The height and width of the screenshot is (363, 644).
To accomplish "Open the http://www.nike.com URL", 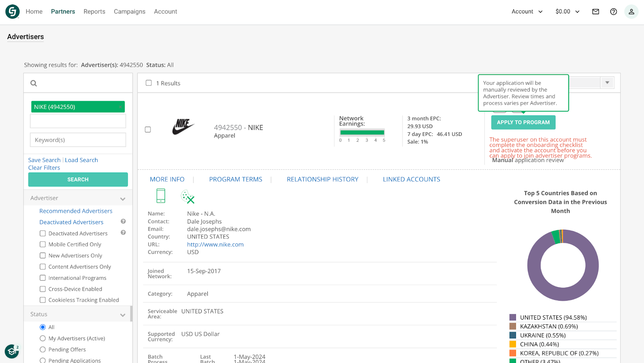I will coord(215,244).
